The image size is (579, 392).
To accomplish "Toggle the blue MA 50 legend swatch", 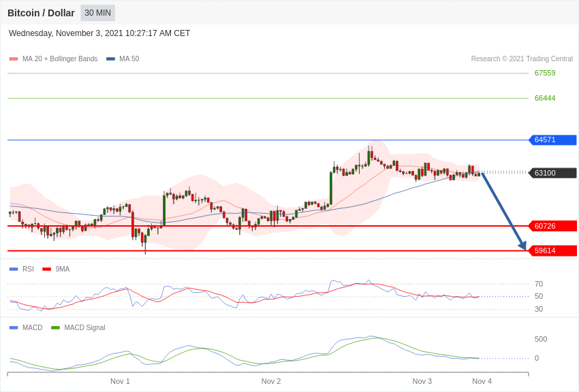I will (x=110, y=59).
